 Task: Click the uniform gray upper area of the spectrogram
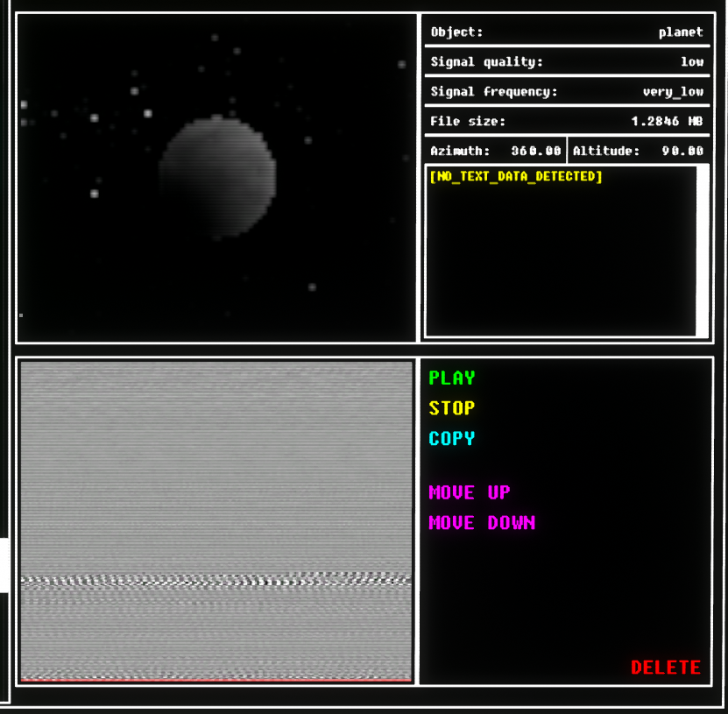(x=216, y=456)
